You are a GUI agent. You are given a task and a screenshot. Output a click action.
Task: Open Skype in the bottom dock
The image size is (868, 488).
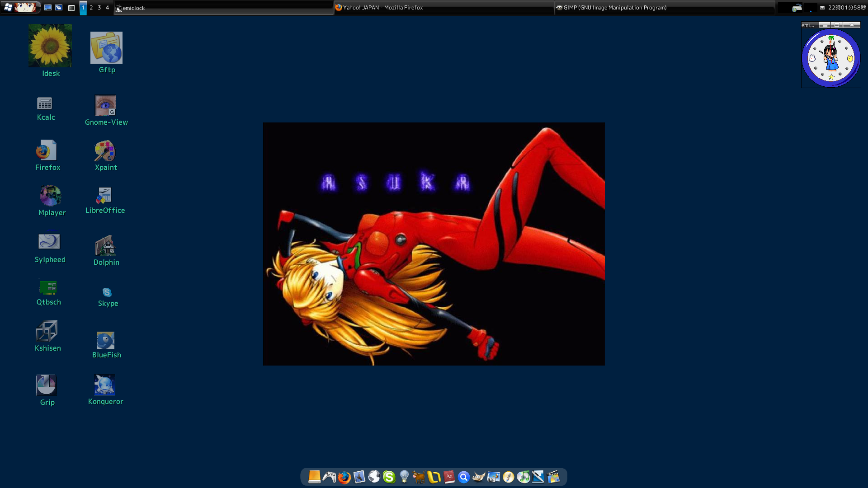[x=389, y=477]
